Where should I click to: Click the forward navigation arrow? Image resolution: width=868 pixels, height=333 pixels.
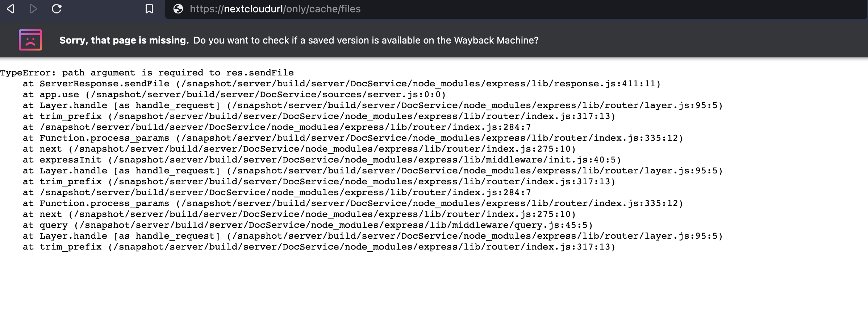coord(33,9)
